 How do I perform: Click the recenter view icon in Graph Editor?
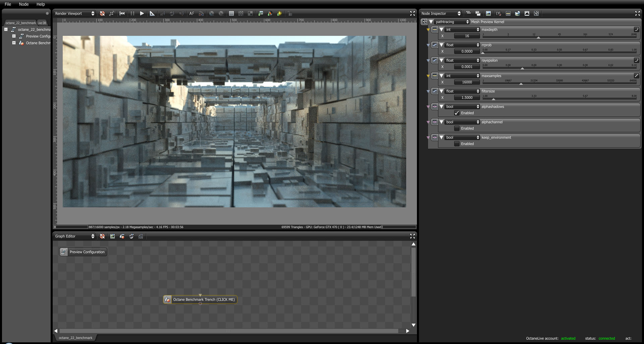coord(102,236)
